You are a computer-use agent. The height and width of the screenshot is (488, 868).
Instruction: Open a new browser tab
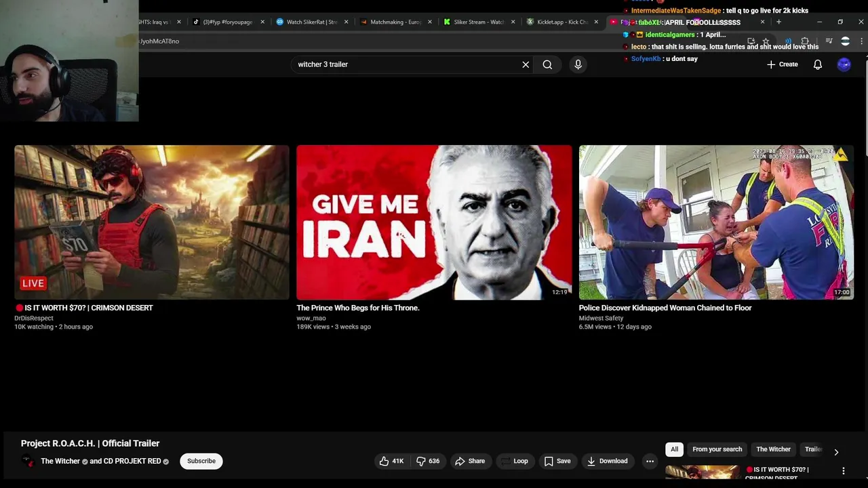click(778, 22)
